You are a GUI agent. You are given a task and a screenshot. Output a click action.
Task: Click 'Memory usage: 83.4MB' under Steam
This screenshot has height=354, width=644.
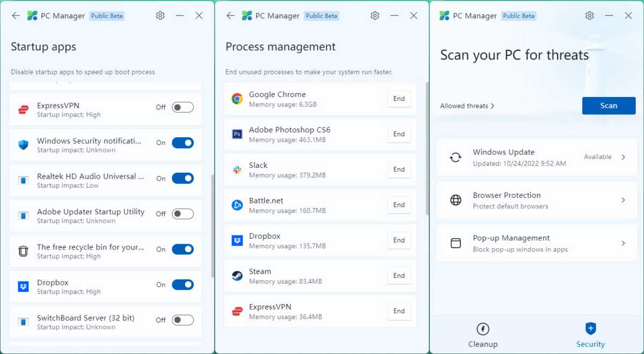point(286,282)
